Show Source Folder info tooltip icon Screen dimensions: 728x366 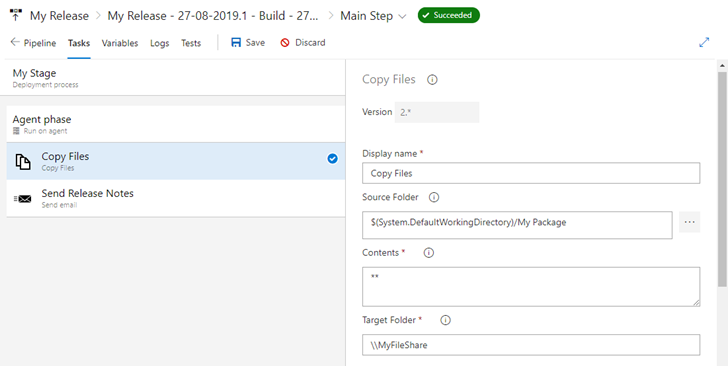coord(434,197)
